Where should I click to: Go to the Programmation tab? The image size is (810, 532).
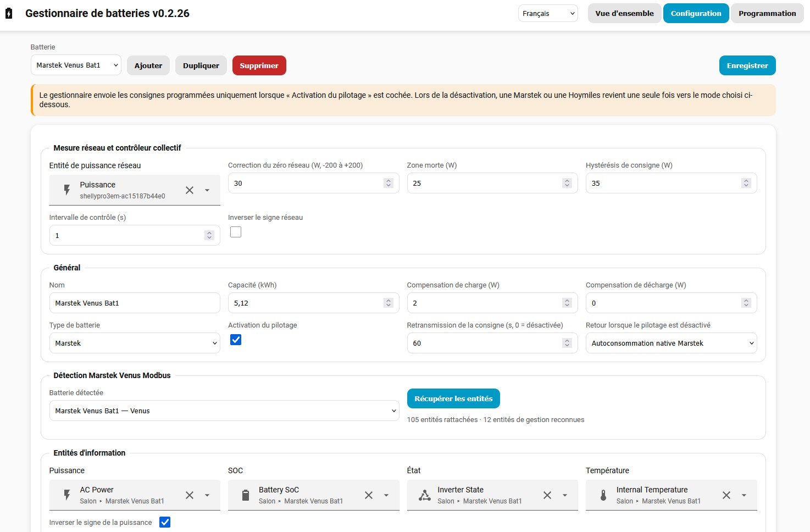pyautogui.click(x=767, y=13)
